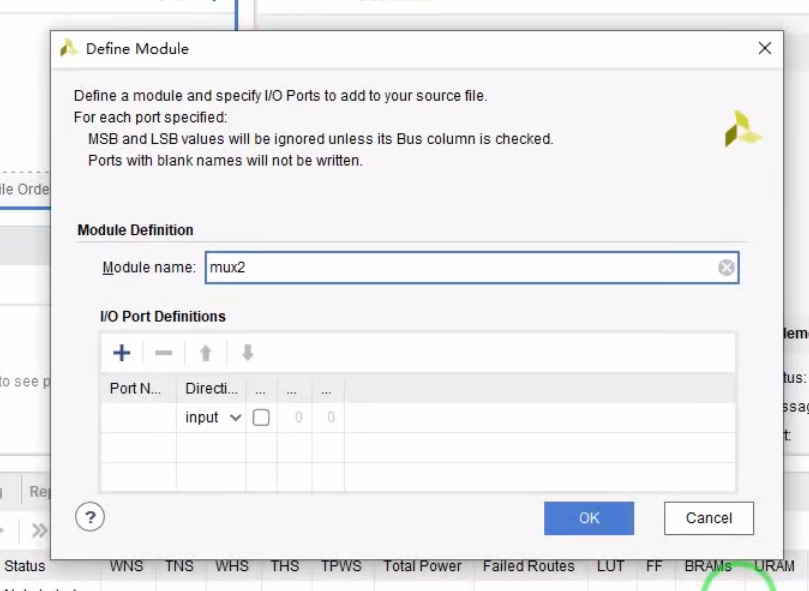Click the TNS column header in the runs table

[179, 566]
